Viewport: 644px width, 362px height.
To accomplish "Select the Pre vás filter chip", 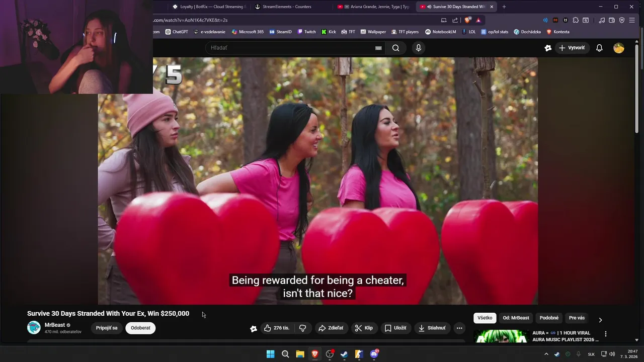I will 577,318.
